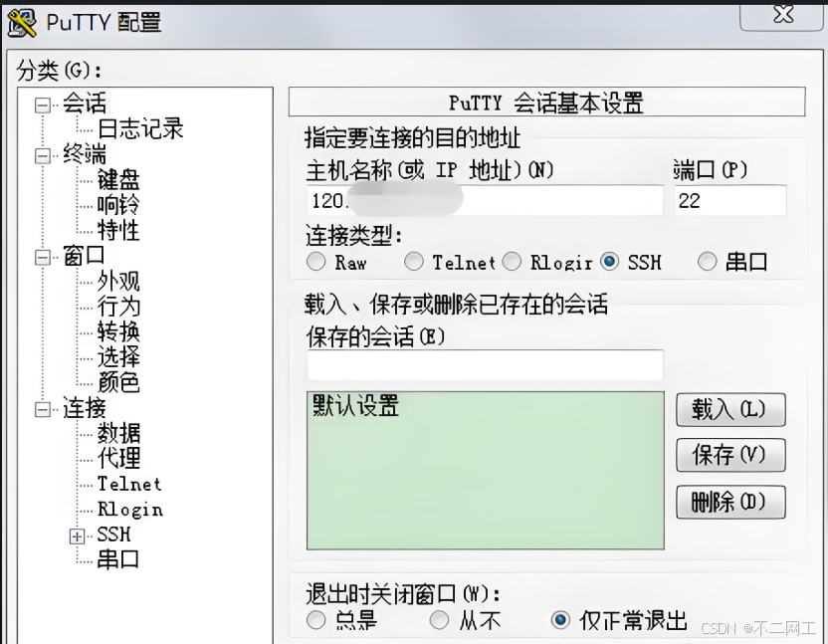This screenshot has height=644, width=828.
Task: Open the 串口 category in tree
Action: [118, 559]
